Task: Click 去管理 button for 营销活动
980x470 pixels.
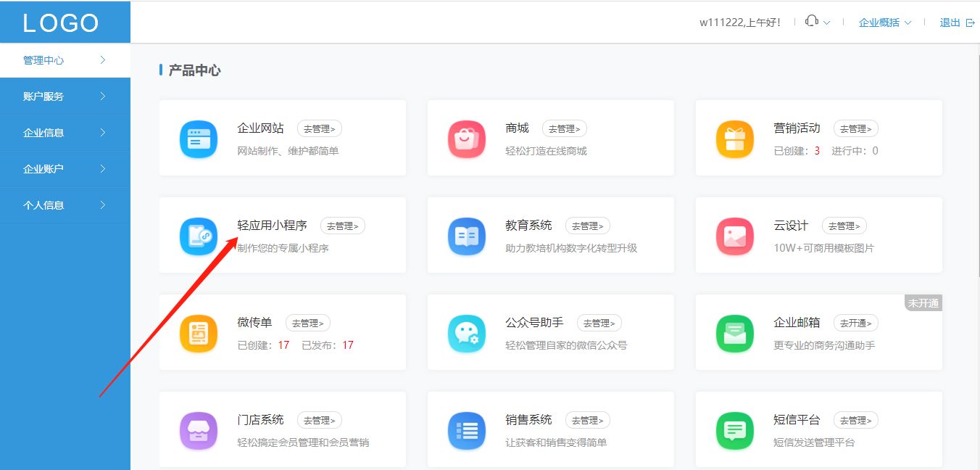Action: coord(856,128)
